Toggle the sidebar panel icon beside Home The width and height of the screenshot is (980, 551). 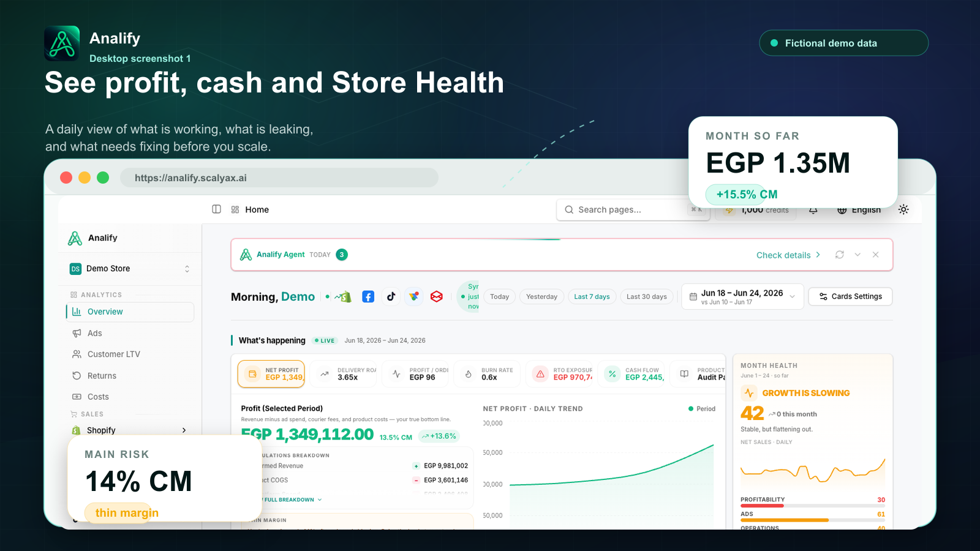pyautogui.click(x=216, y=209)
